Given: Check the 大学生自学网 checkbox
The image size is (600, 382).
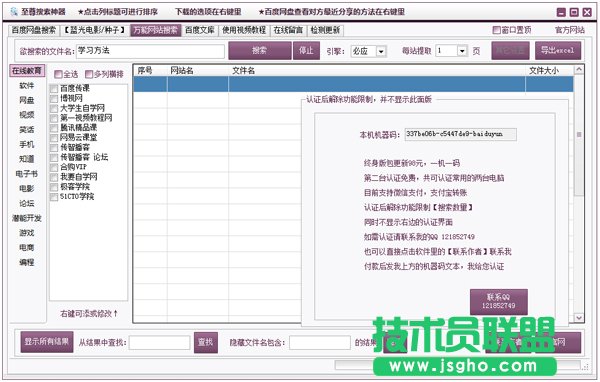Looking at the screenshot, I should tap(54, 108).
